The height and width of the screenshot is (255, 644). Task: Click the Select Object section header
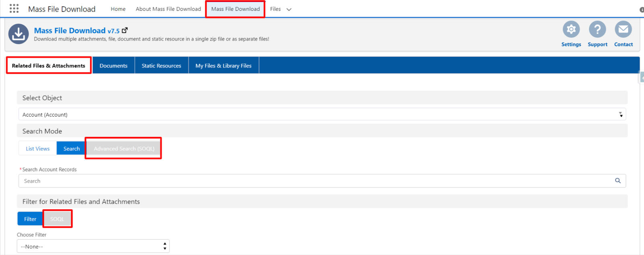322,98
